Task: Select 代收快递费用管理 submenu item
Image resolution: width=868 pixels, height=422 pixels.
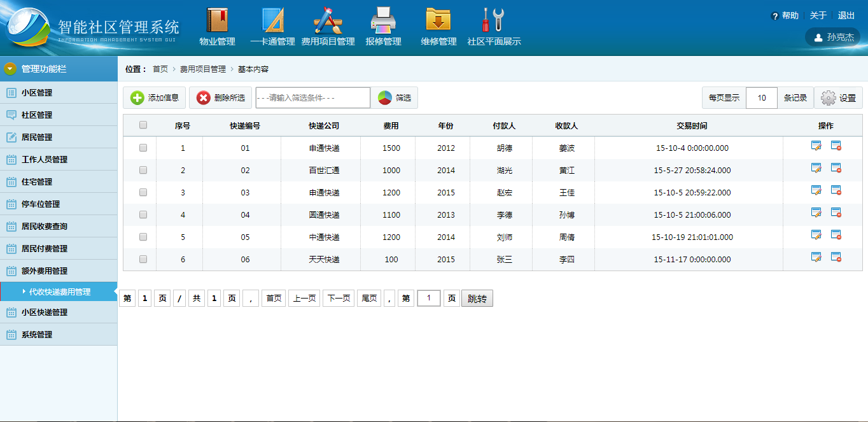Action: point(59,292)
